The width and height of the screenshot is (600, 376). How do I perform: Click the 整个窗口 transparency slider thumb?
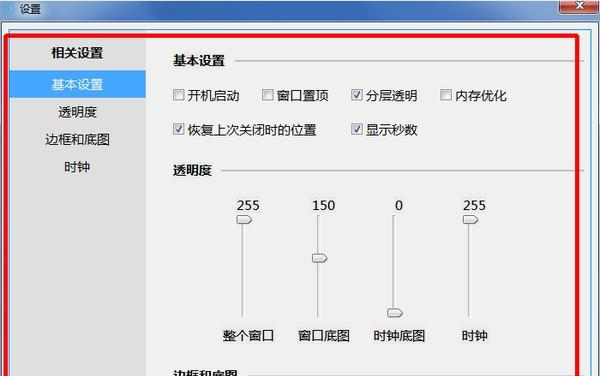244,220
